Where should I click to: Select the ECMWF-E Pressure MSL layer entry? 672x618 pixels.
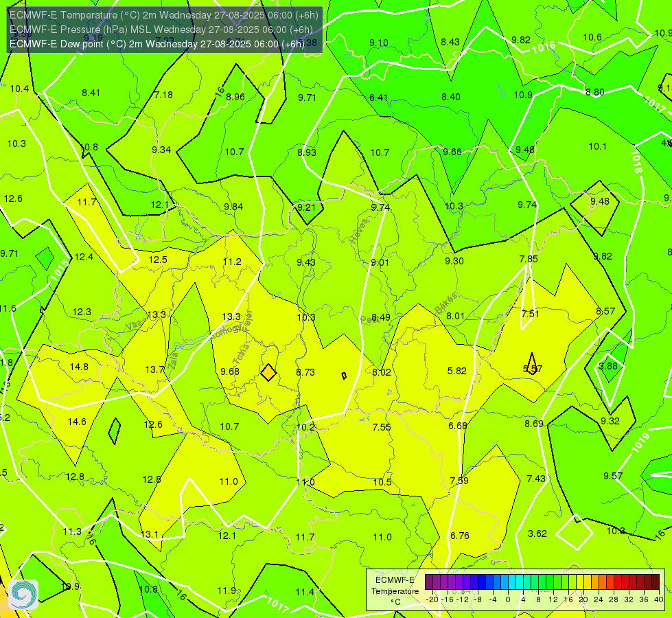coord(161,30)
